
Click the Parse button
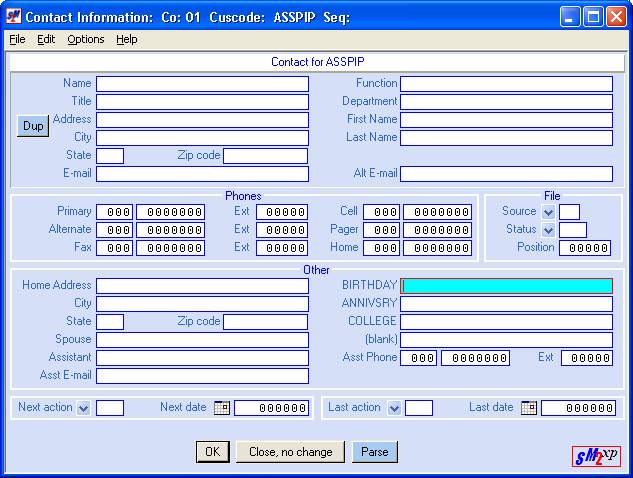pyautogui.click(x=375, y=452)
